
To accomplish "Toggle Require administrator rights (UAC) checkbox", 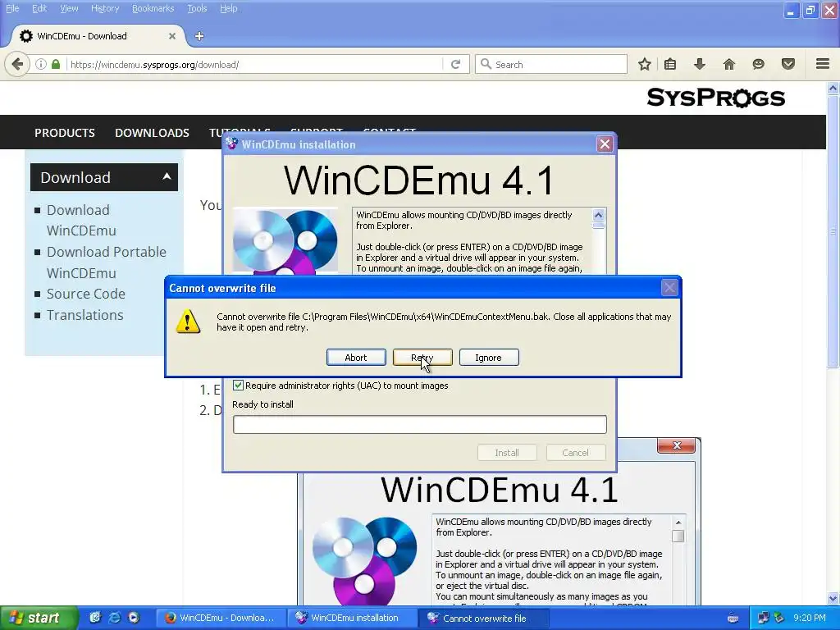I will click(x=239, y=386).
